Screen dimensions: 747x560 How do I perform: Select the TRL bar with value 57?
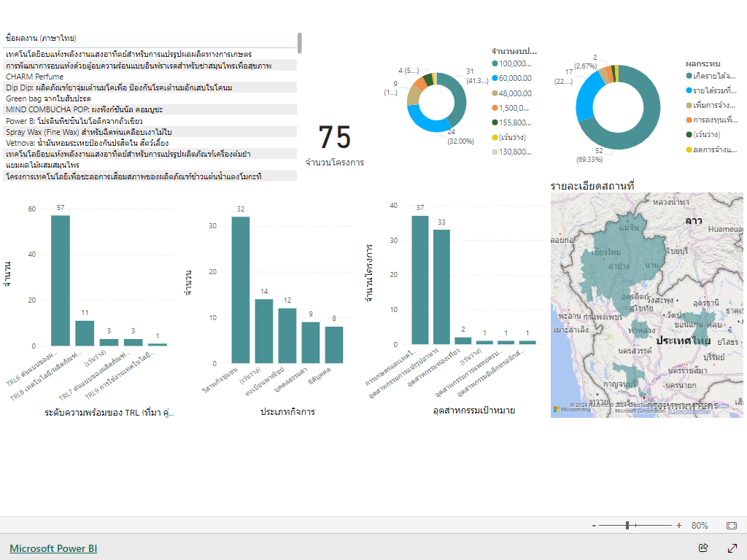tap(61, 280)
